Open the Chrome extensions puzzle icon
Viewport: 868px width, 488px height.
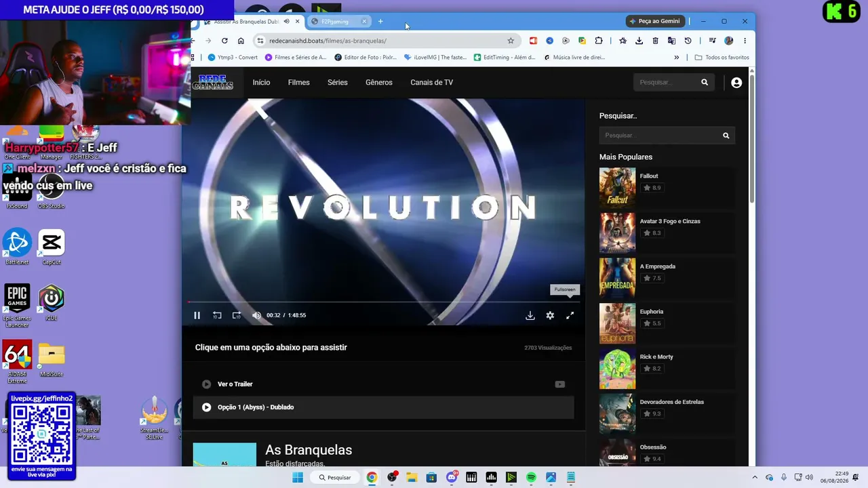click(599, 41)
